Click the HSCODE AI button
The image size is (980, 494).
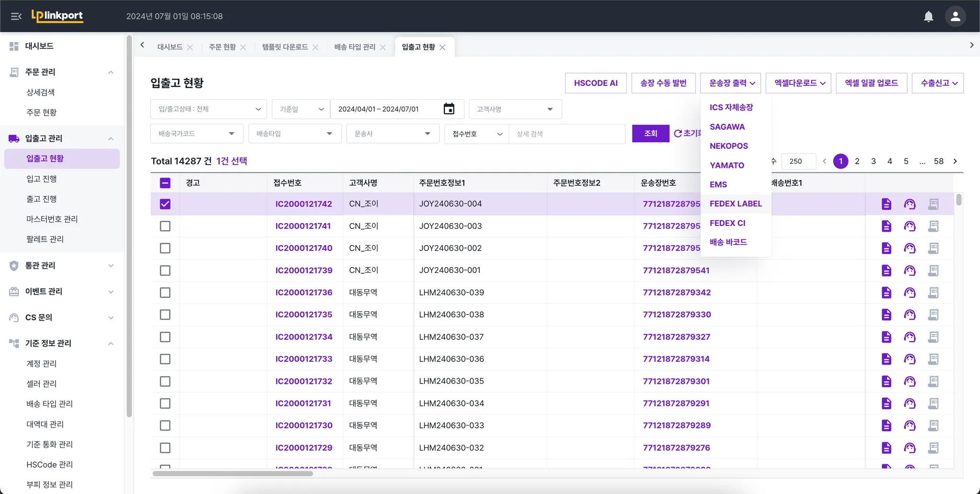pyautogui.click(x=595, y=83)
